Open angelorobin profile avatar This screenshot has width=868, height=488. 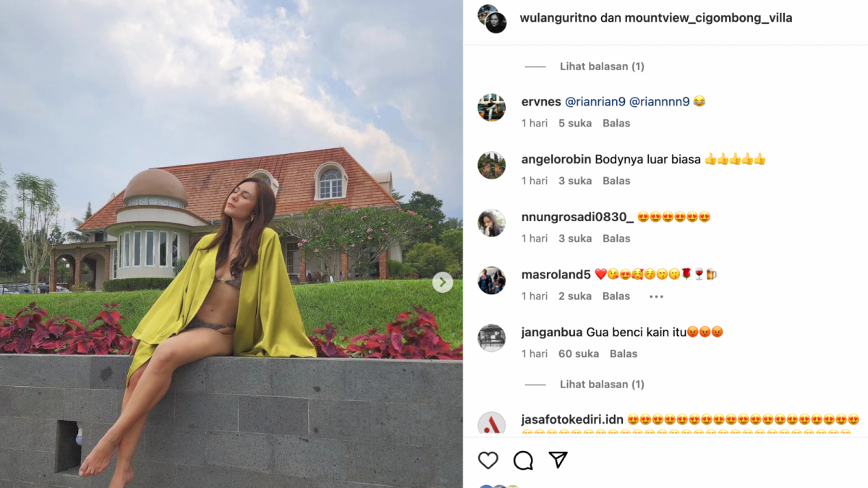pyautogui.click(x=491, y=166)
